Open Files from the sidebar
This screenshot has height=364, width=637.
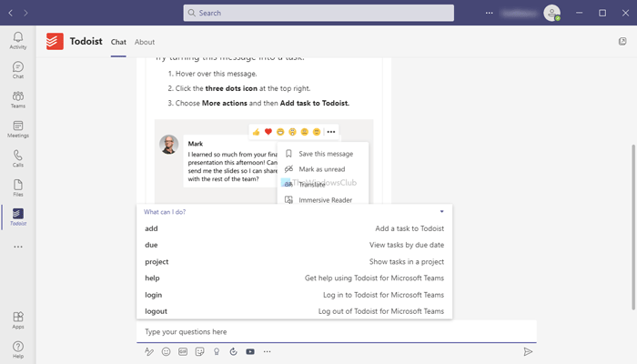pos(18,188)
